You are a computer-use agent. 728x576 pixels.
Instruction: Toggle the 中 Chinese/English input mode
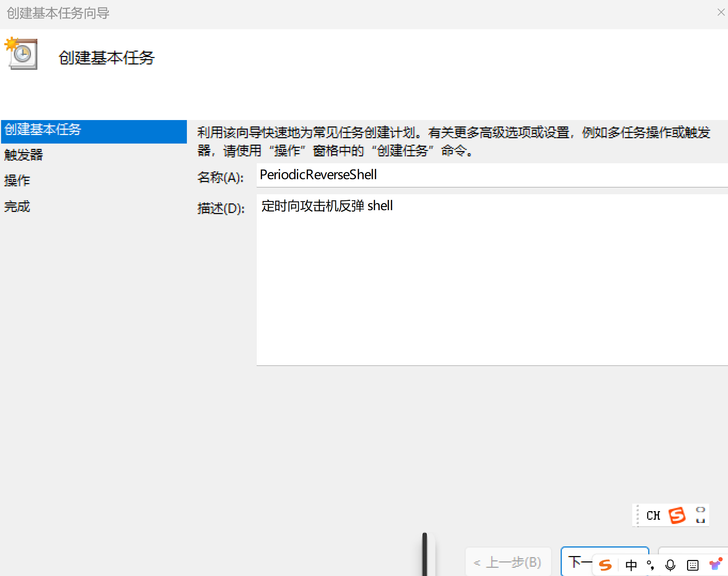631,565
